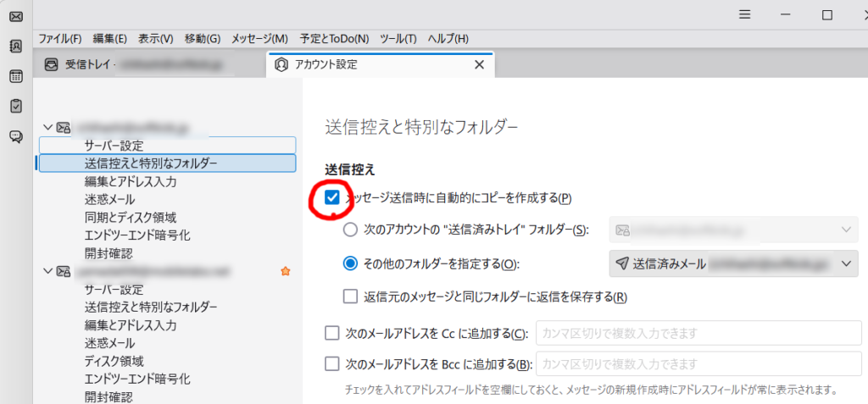
Task: Open the Chat space icon
Action: [16, 136]
